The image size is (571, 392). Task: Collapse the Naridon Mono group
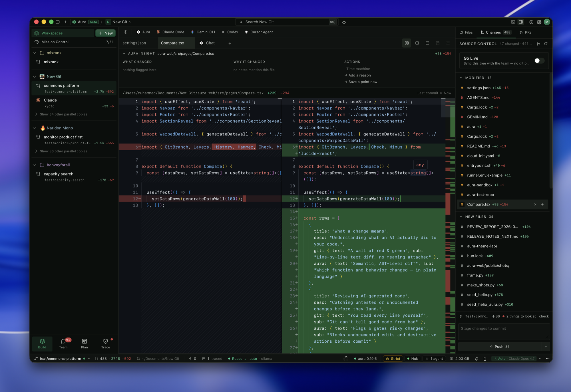click(35, 128)
